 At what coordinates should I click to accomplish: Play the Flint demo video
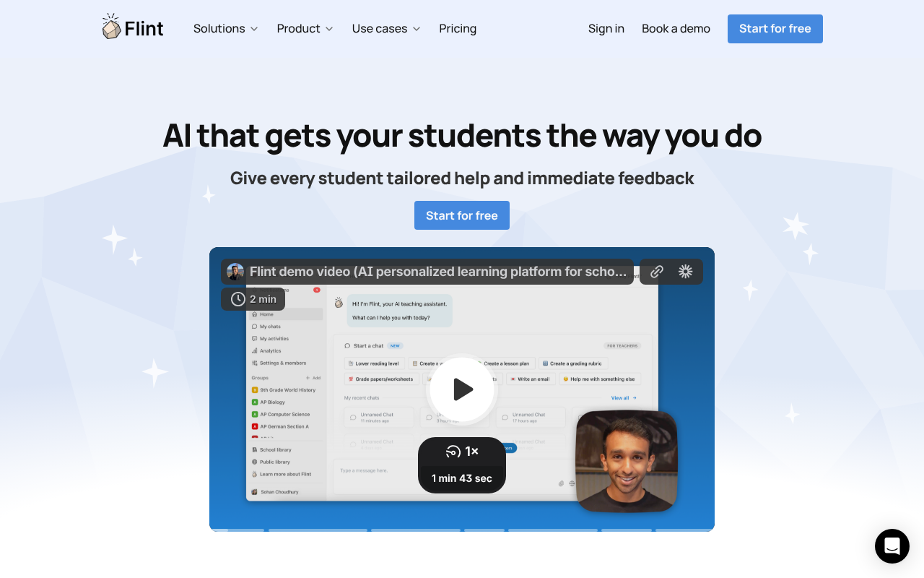(462, 389)
